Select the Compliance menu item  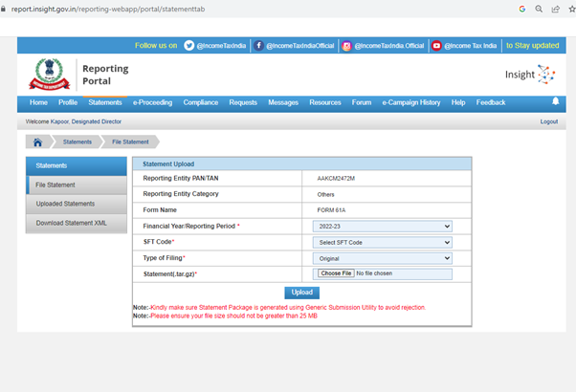click(x=200, y=102)
